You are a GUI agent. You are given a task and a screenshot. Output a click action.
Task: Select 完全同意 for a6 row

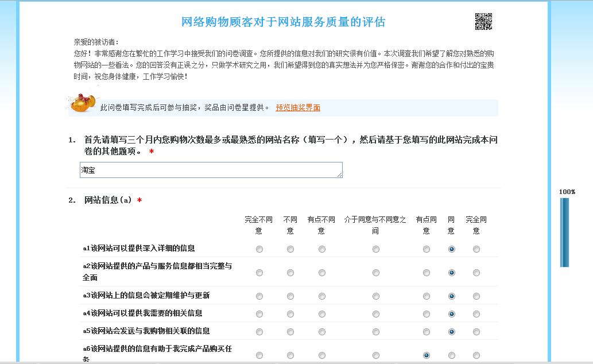tap(476, 355)
